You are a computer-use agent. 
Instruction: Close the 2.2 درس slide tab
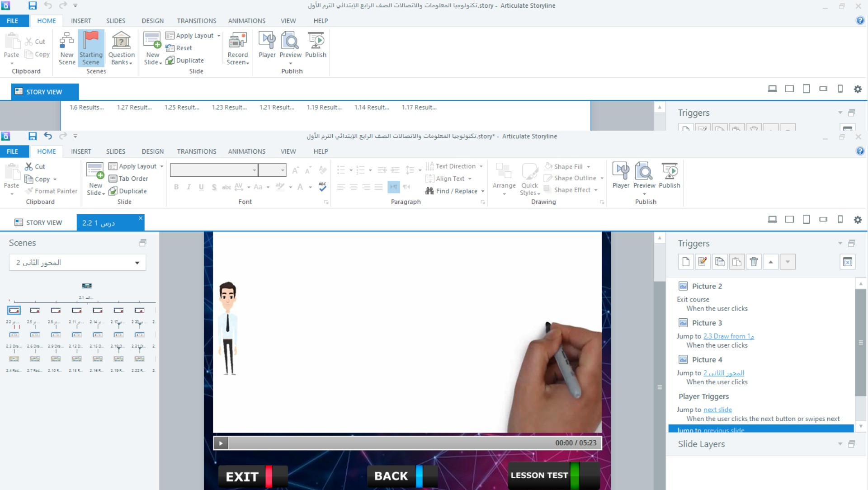(x=141, y=218)
